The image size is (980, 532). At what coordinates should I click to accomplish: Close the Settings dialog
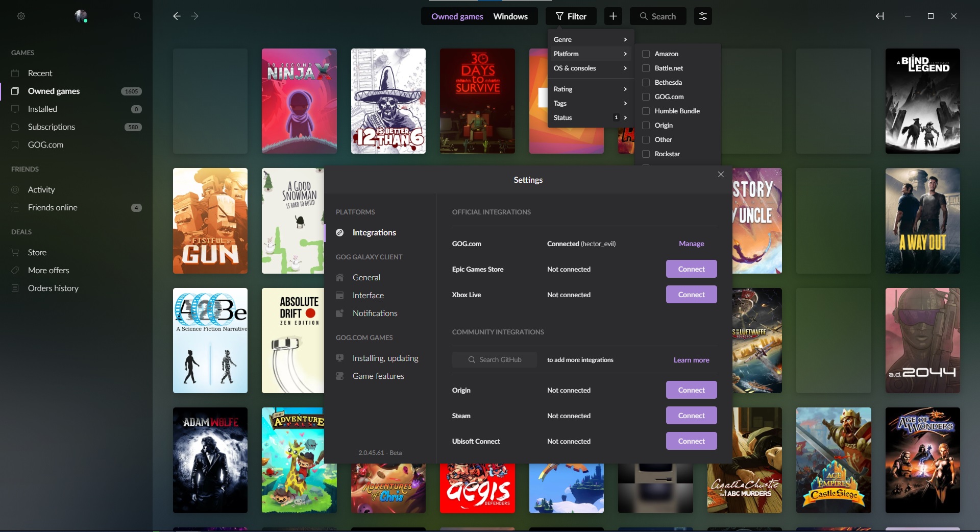[x=721, y=175]
